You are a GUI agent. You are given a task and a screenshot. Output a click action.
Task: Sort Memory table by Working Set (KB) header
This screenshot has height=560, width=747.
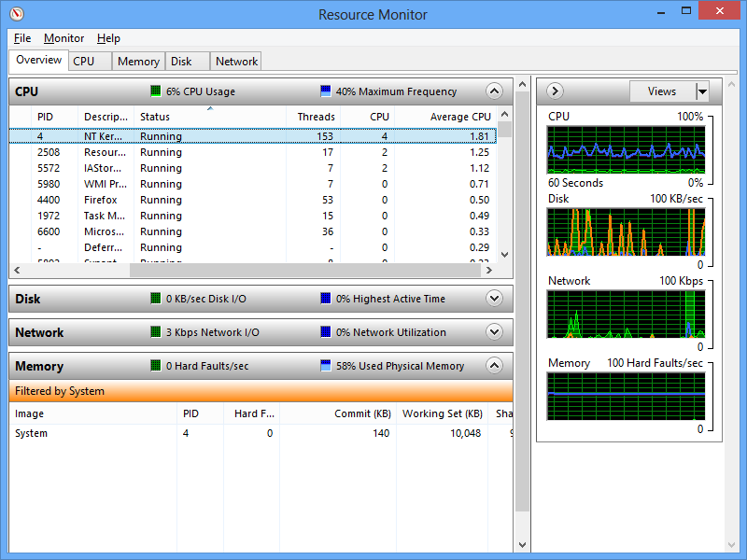click(x=442, y=413)
